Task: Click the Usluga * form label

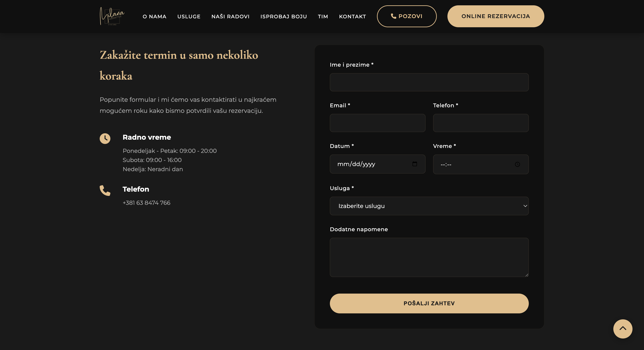Action: point(342,188)
